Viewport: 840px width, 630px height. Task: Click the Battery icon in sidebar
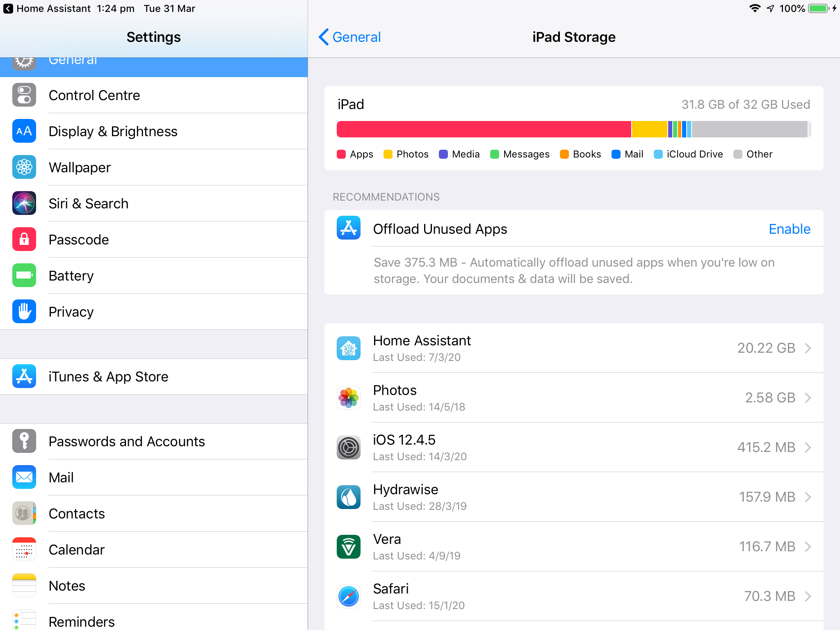pyautogui.click(x=24, y=275)
